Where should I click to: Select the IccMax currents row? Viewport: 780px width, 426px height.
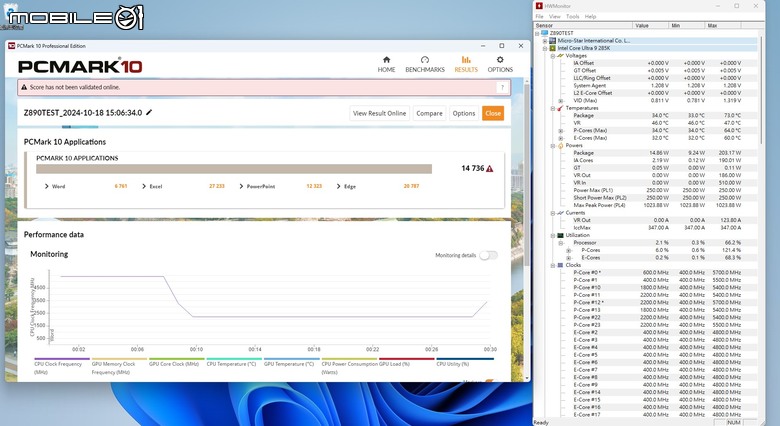pyautogui.click(x=657, y=227)
